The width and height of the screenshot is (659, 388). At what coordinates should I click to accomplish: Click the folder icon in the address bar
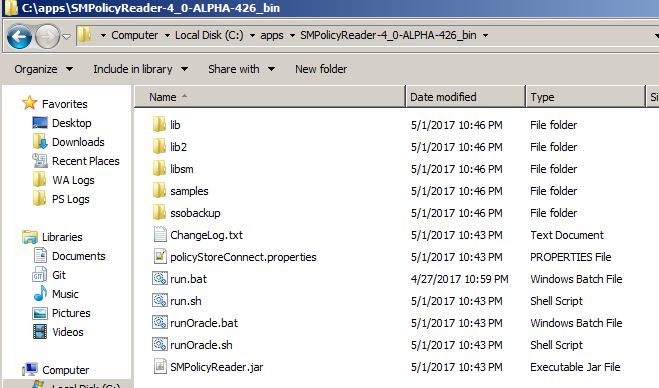(x=84, y=34)
